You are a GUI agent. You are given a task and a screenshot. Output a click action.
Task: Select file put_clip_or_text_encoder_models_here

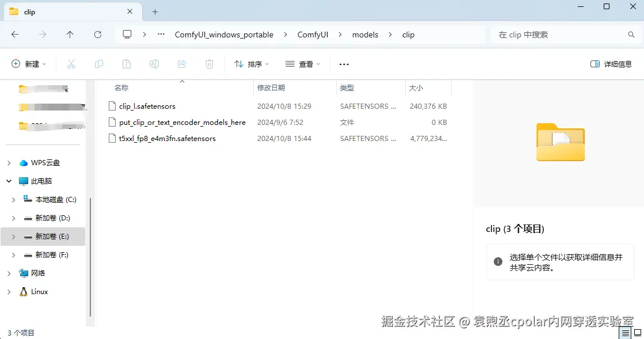(x=182, y=123)
